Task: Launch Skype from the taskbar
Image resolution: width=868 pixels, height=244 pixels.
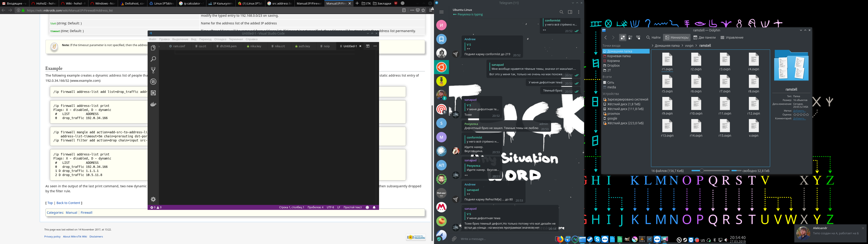Action: coord(597,239)
